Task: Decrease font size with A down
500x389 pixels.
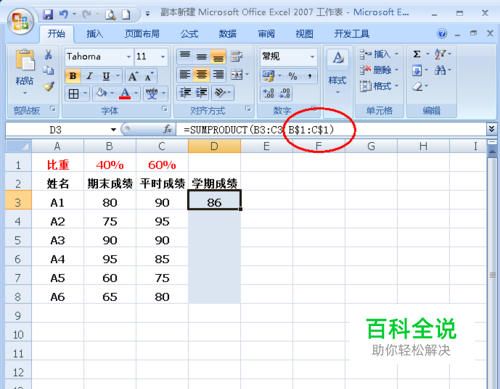Action: (149, 76)
